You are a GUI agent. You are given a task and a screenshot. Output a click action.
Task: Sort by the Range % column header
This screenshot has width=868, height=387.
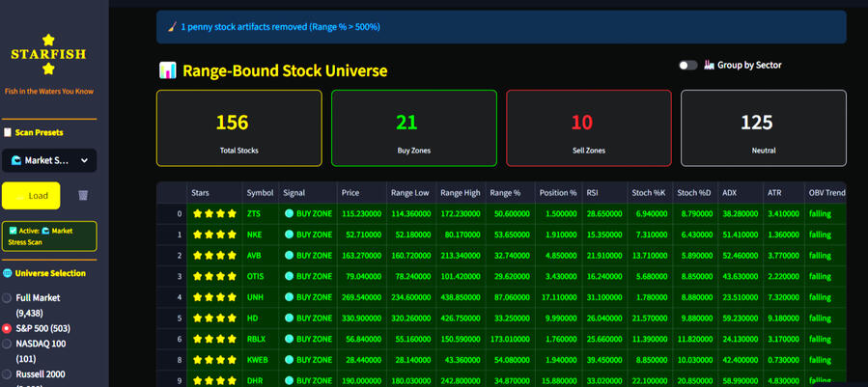point(506,193)
